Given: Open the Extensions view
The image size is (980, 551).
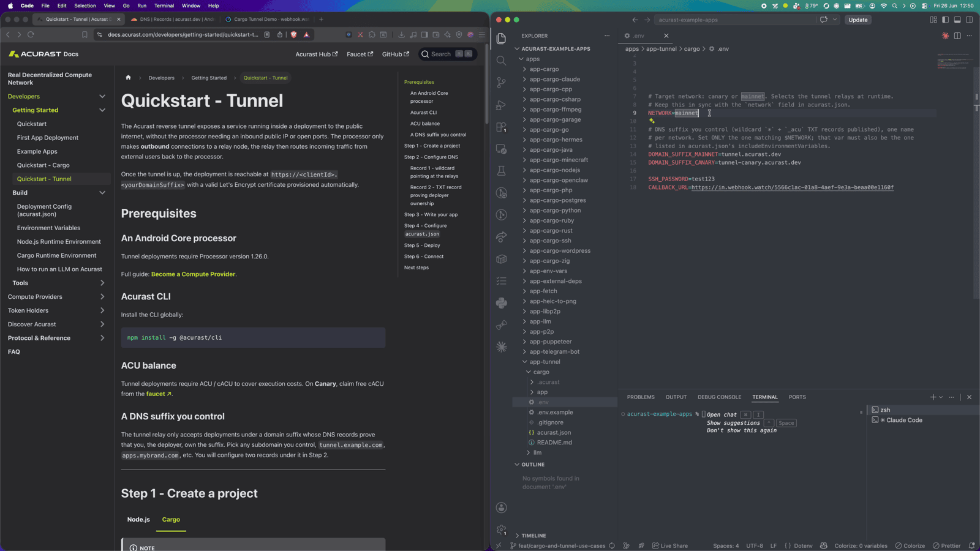Looking at the screenshot, I should (501, 127).
